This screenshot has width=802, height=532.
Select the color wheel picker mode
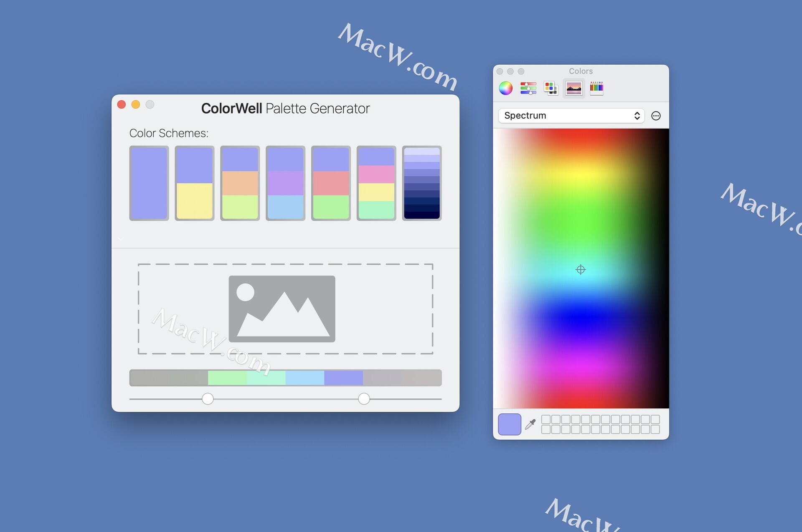(x=505, y=88)
